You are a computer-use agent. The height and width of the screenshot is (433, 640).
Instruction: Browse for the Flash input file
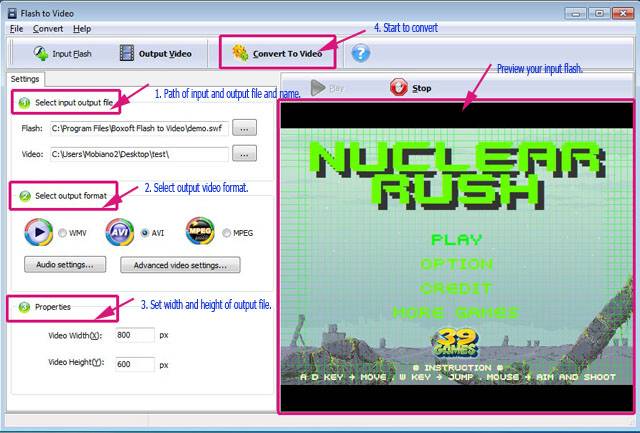click(x=244, y=128)
